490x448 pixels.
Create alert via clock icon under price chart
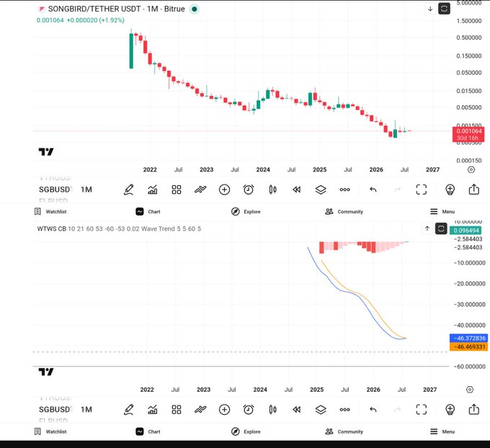(x=249, y=189)
